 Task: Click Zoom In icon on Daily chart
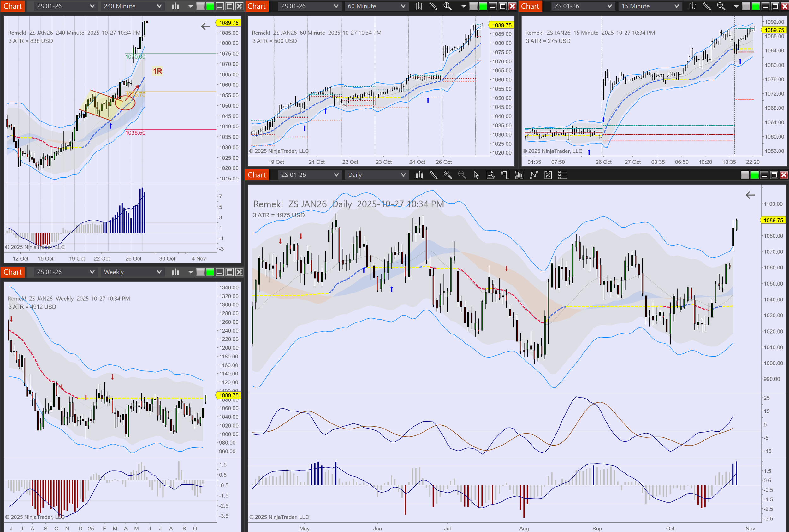[x=448, y=175]
